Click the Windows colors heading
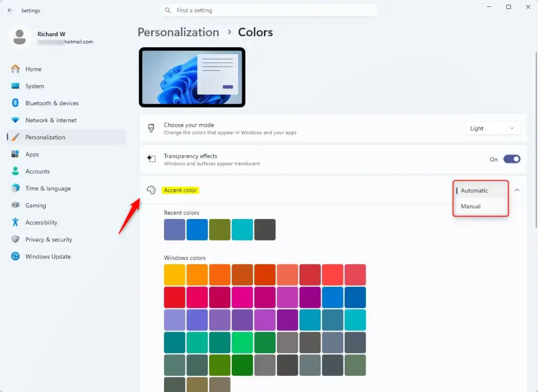The width and height of the screenshot is (538, 392). tap(184, 258)
